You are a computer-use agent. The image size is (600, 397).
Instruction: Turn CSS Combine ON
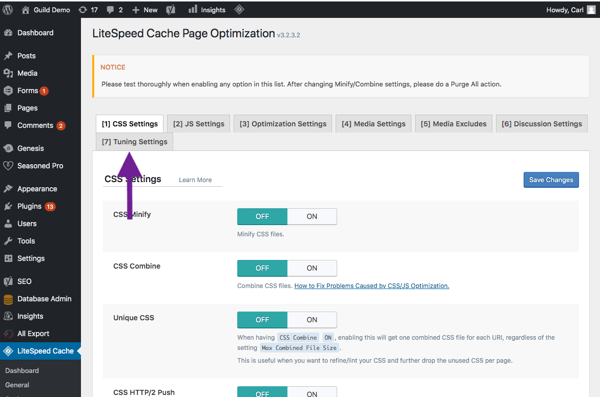312,268
